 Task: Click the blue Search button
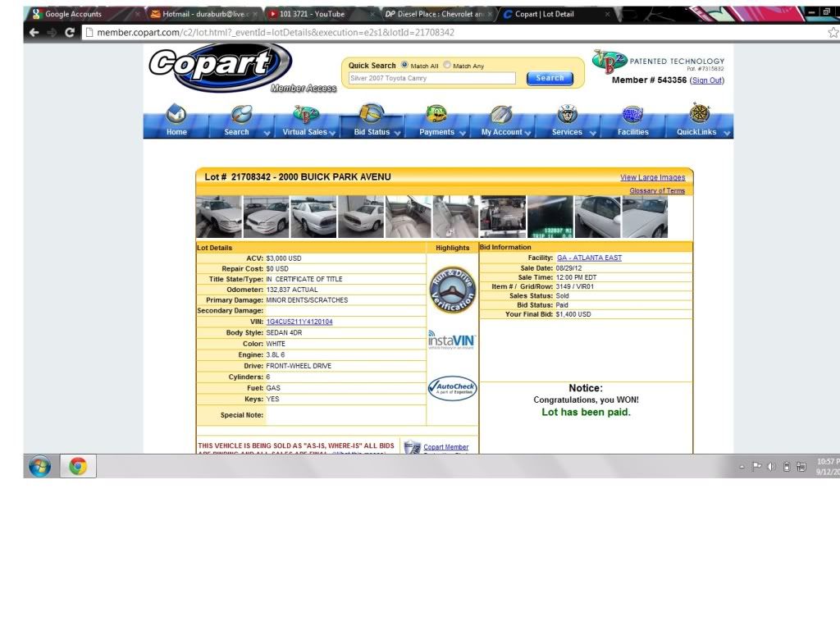pos(550,78)
